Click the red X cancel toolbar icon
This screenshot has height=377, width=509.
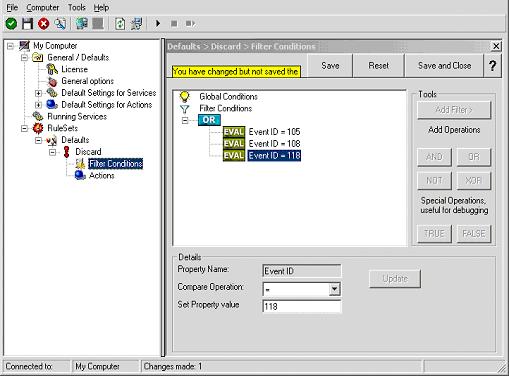[x=44, y=24]
